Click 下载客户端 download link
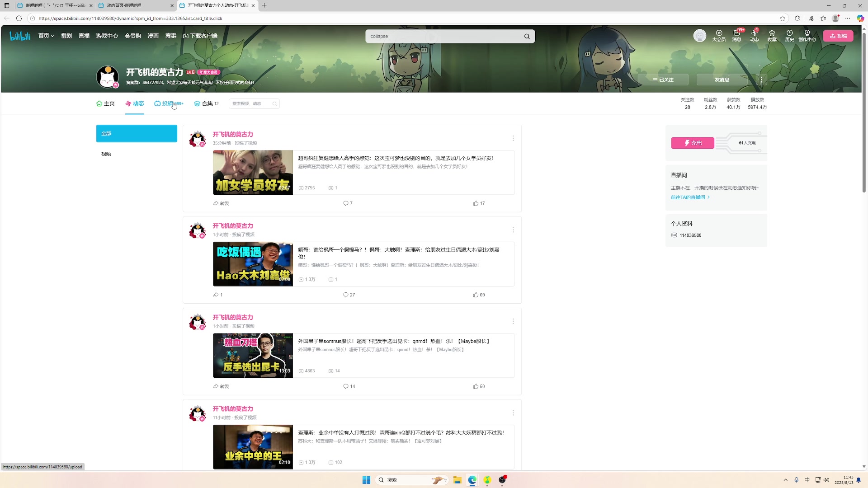 [200, 36]
